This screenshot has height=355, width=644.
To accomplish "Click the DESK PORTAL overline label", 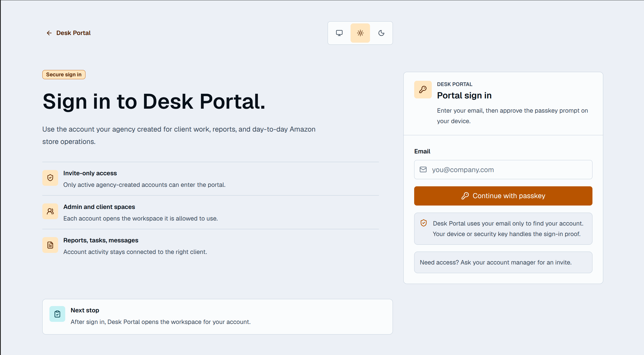I will pyautogui.click(x=454, y=84).
